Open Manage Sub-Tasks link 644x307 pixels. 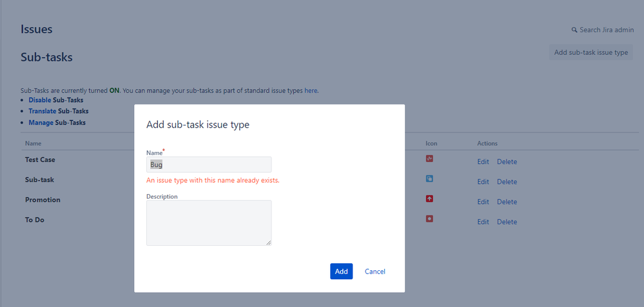click(x=41, y=123)
